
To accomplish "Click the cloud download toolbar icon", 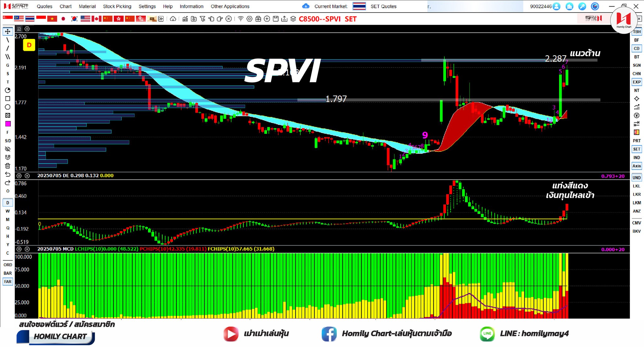I will click(x=173, y=19).
